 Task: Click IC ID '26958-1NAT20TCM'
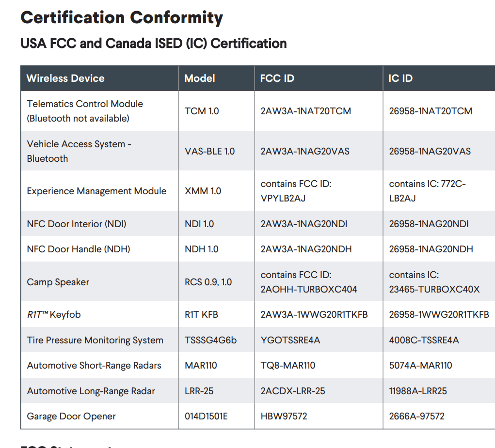coord(431,111)
